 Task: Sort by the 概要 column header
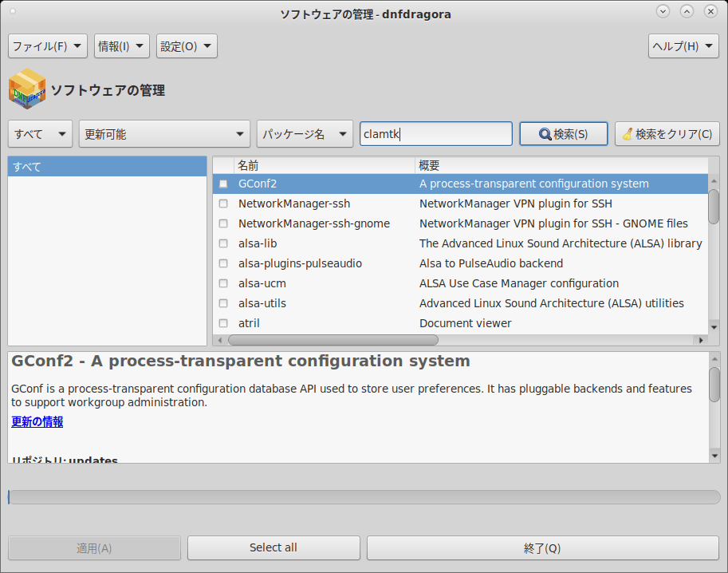[x=561, y=165]
